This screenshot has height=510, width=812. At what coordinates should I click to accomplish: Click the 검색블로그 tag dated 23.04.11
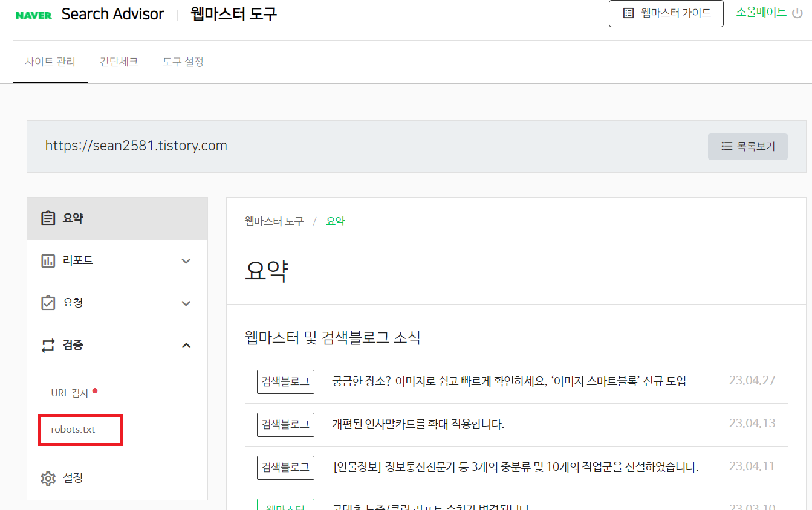(x=285, y=467)
